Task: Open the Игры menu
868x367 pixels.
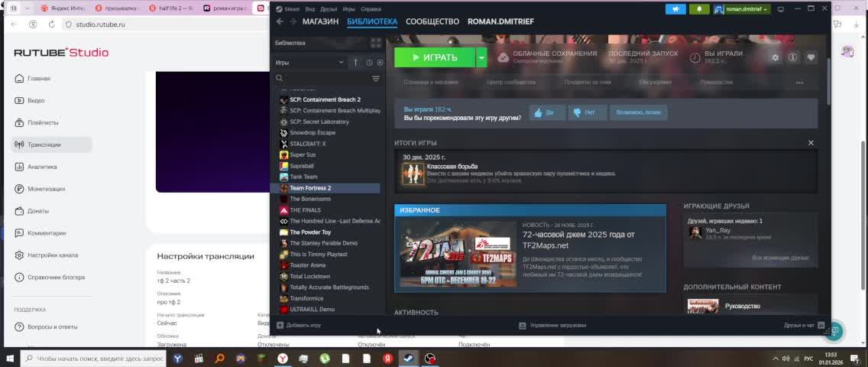Action: coord(348,9)
